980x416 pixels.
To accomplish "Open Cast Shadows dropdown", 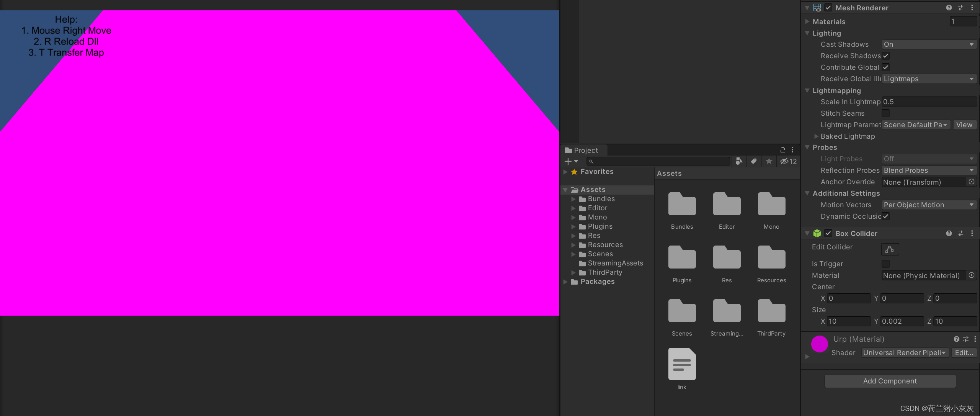I will coord(929,44).
